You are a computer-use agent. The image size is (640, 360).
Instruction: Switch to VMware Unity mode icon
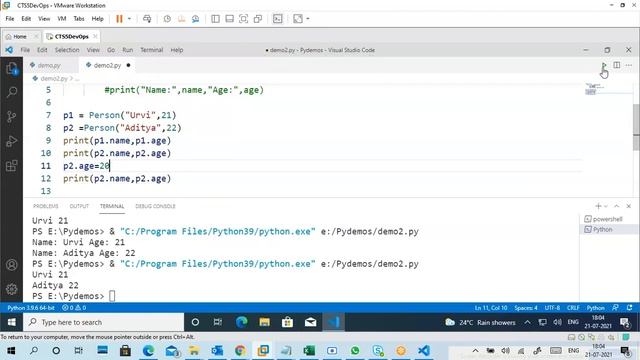tap(258, 19)
